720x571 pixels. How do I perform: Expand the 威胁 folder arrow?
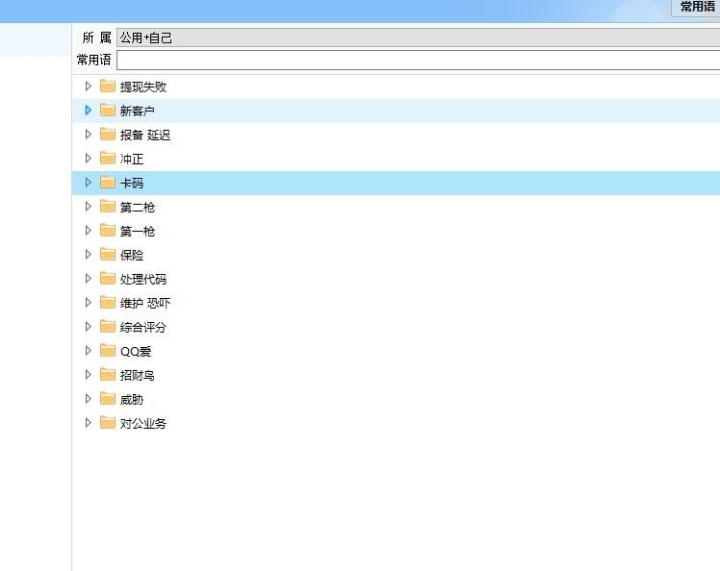coord(89,399)
